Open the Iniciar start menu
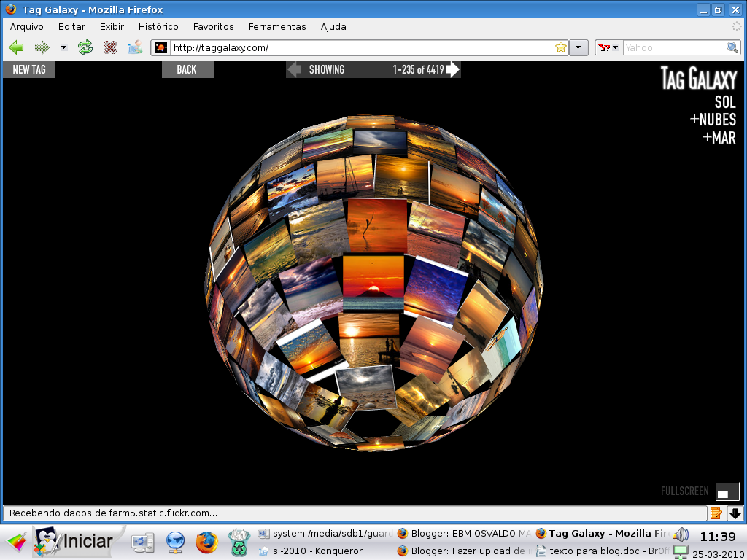 click(79, 541)
